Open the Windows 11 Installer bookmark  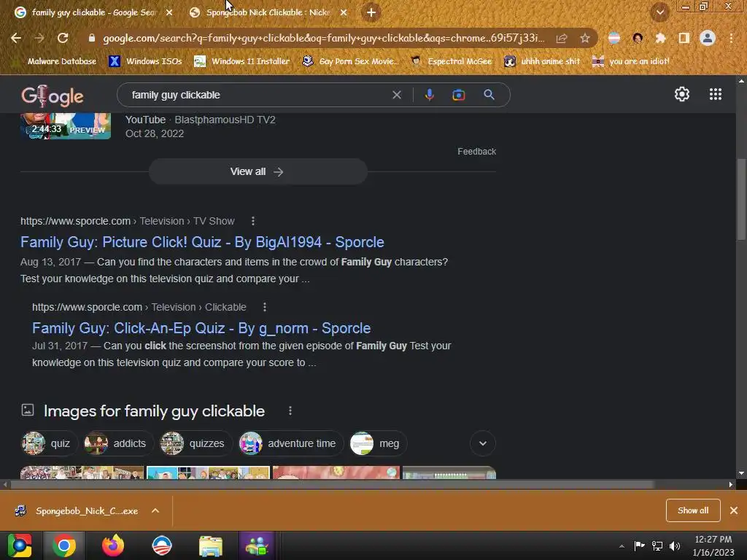(x=242, y=61)
